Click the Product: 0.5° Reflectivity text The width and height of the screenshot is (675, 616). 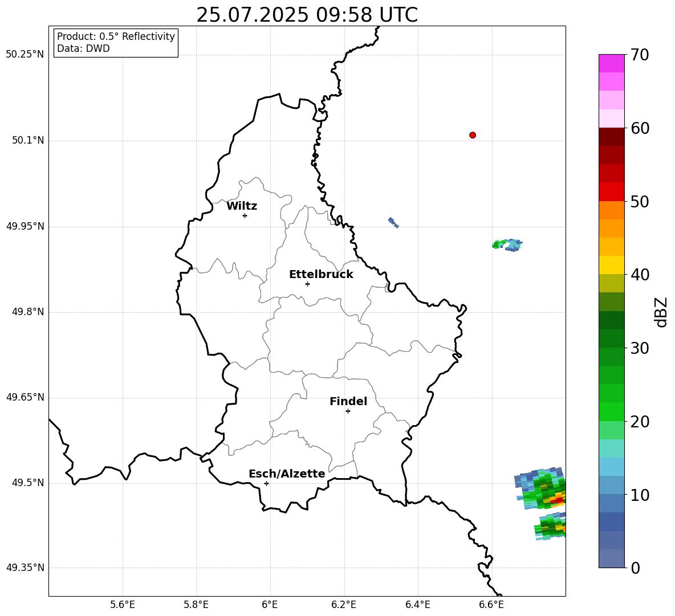pyautogui.click(x=116, y=36)
